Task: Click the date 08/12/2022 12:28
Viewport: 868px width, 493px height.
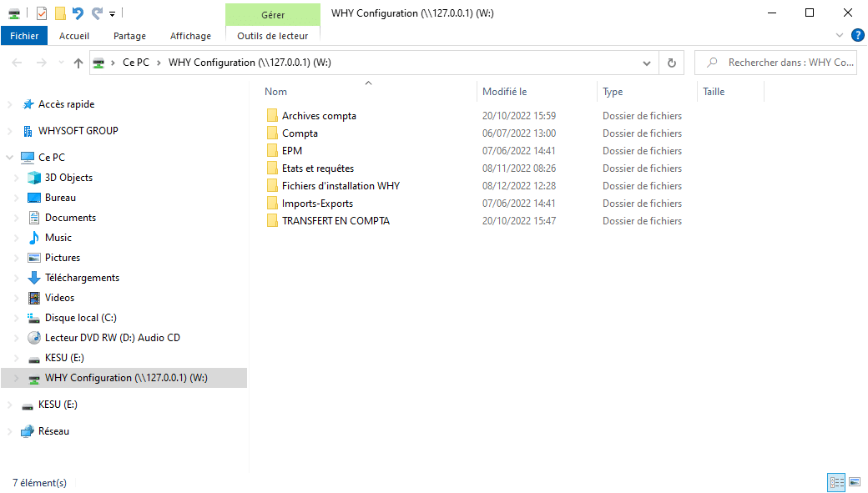Action: [x=518, y=186]
